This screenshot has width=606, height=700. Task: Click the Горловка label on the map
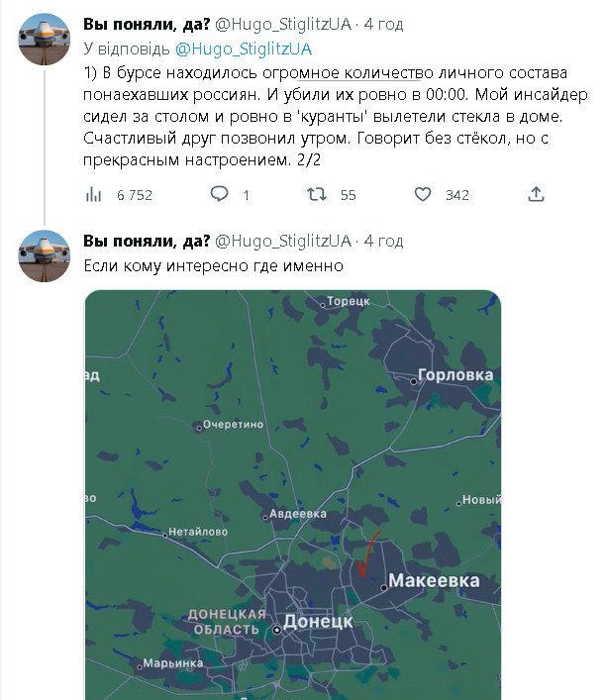(x=455, y=376)
